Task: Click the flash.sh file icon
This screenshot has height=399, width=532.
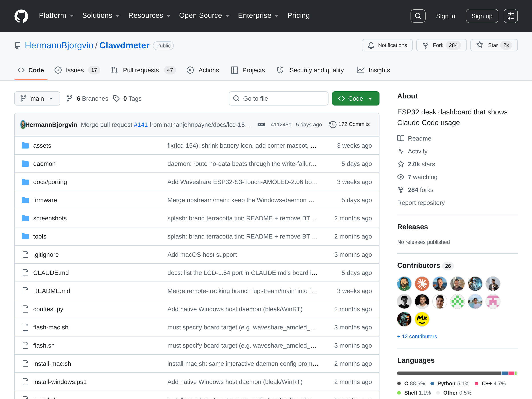Action: 25,345
